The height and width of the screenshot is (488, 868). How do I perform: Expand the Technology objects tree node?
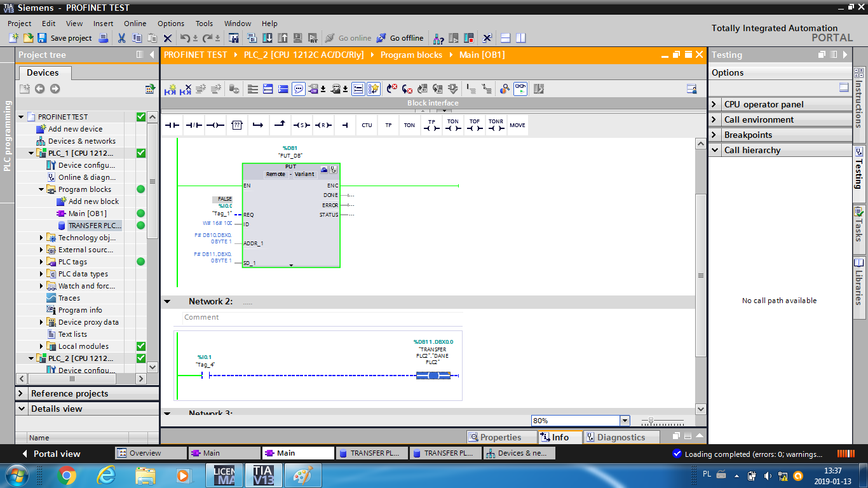[42, 238]
